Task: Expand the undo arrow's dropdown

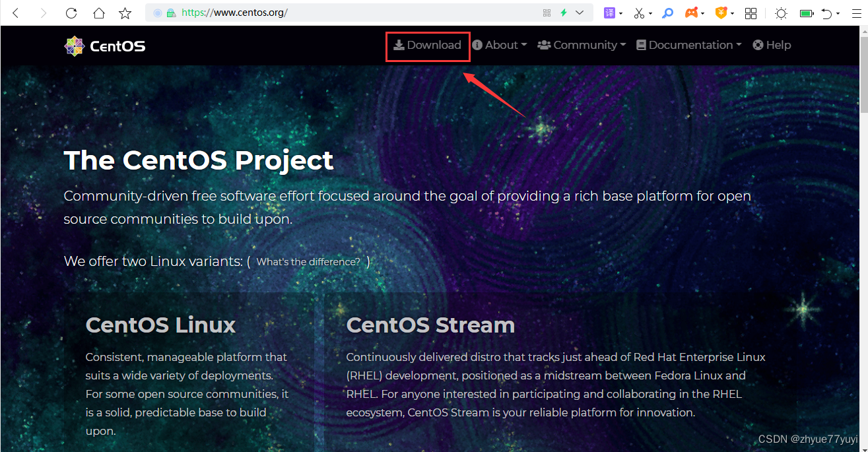Action: (x=838, y=13)
